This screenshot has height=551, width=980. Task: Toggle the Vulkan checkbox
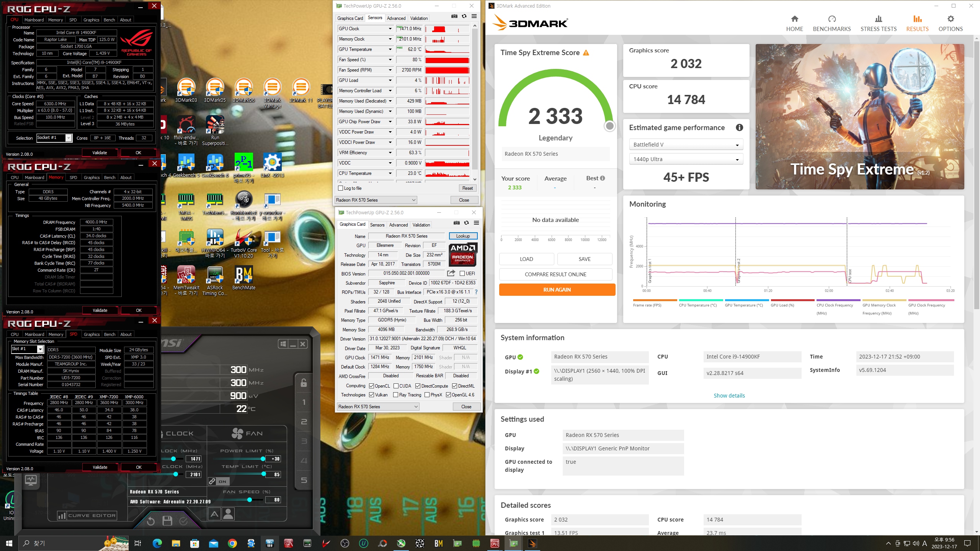tap(371, 395)
